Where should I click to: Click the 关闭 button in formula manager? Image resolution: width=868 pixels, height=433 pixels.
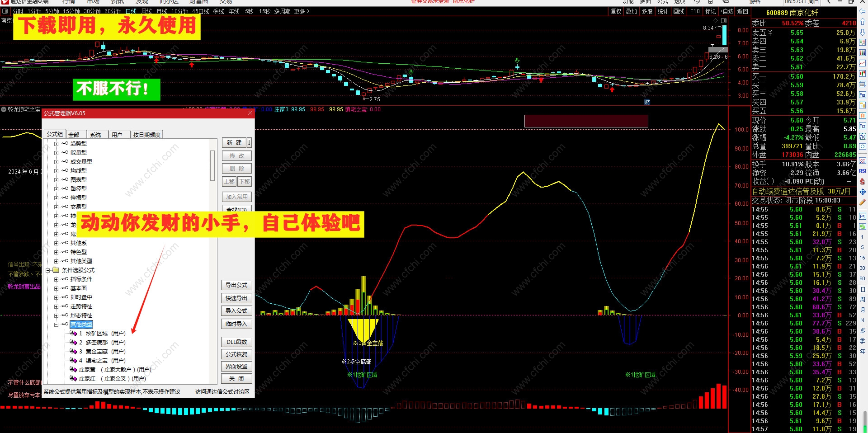click(236, 379)
